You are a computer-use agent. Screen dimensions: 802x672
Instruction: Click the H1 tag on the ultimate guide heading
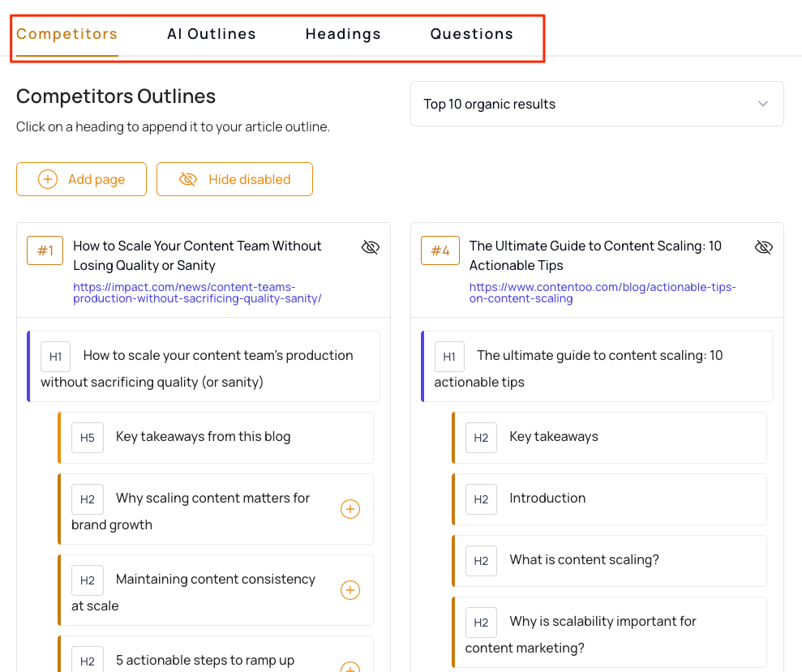[x=449, y=357]
